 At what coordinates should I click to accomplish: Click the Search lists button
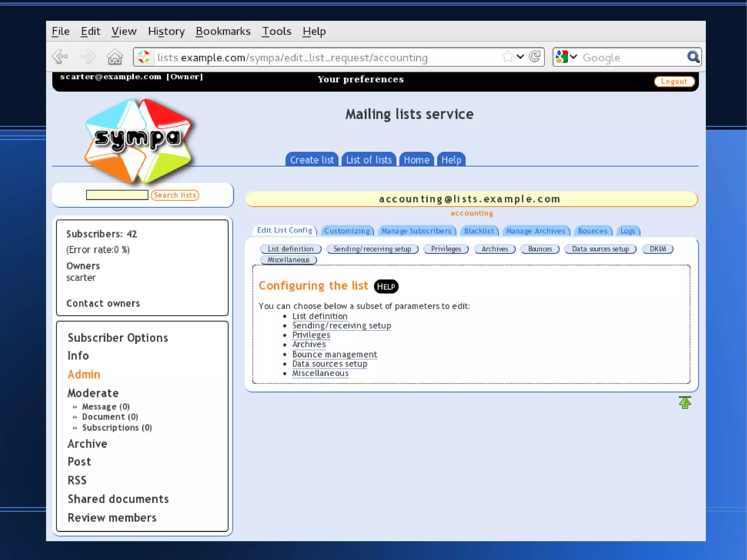[x=175, y=195]
